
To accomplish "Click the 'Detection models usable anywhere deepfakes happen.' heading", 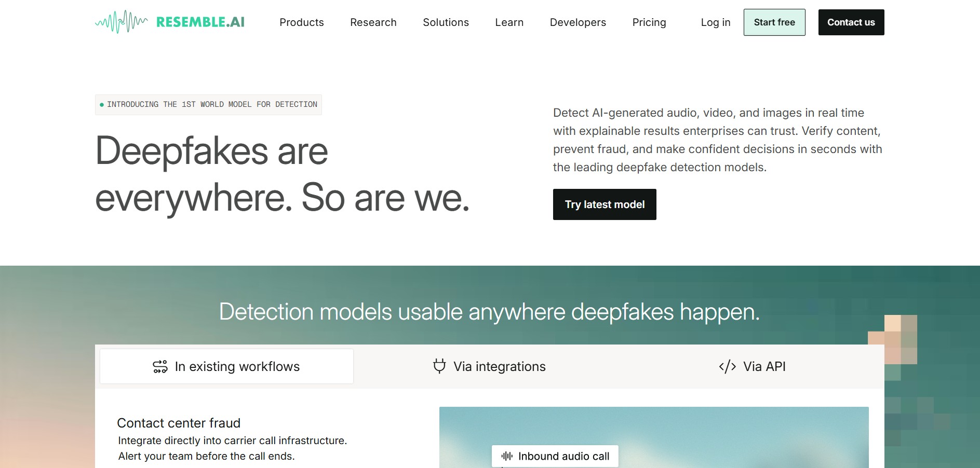I will tap(489, 312).
